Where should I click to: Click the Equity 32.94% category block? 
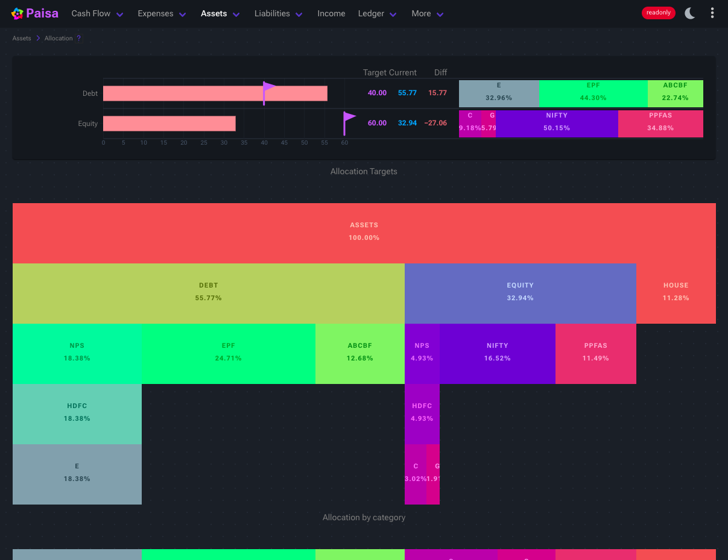(521, 294)
